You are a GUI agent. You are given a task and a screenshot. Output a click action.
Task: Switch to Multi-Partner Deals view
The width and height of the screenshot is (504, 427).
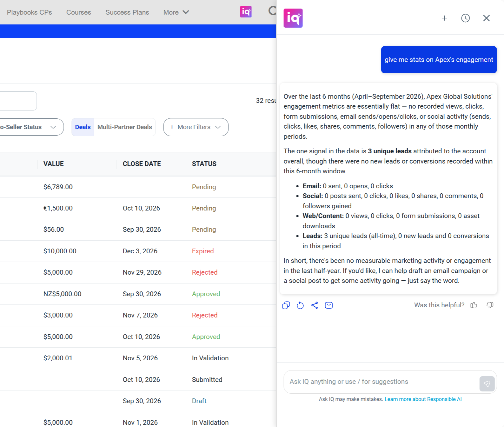coord(125,127)
